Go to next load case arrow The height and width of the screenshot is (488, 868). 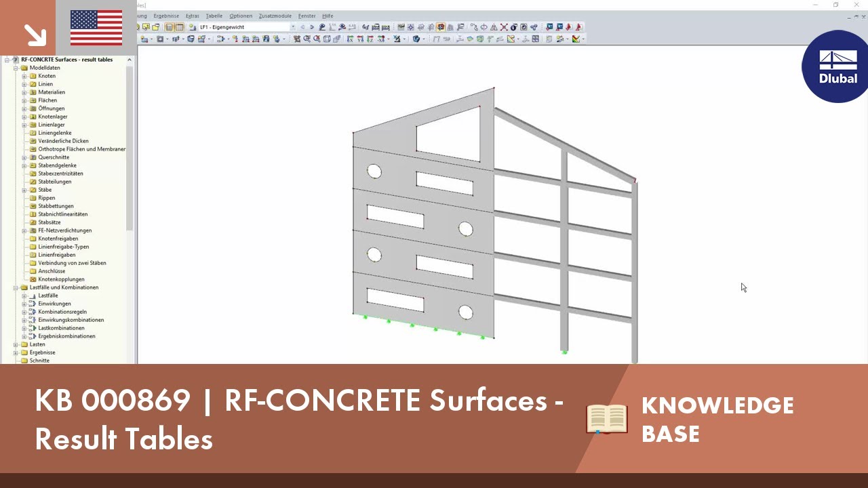tap(311, 27)
